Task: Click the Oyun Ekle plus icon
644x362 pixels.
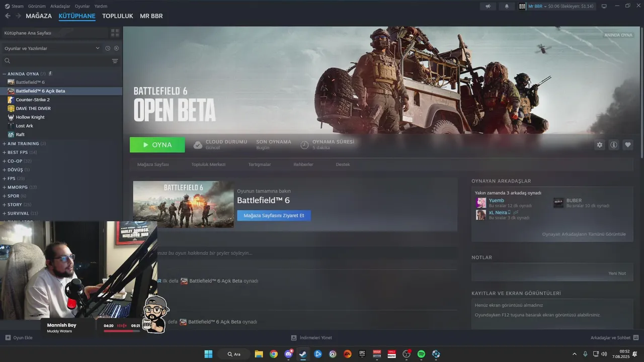Action: point(8,338)
